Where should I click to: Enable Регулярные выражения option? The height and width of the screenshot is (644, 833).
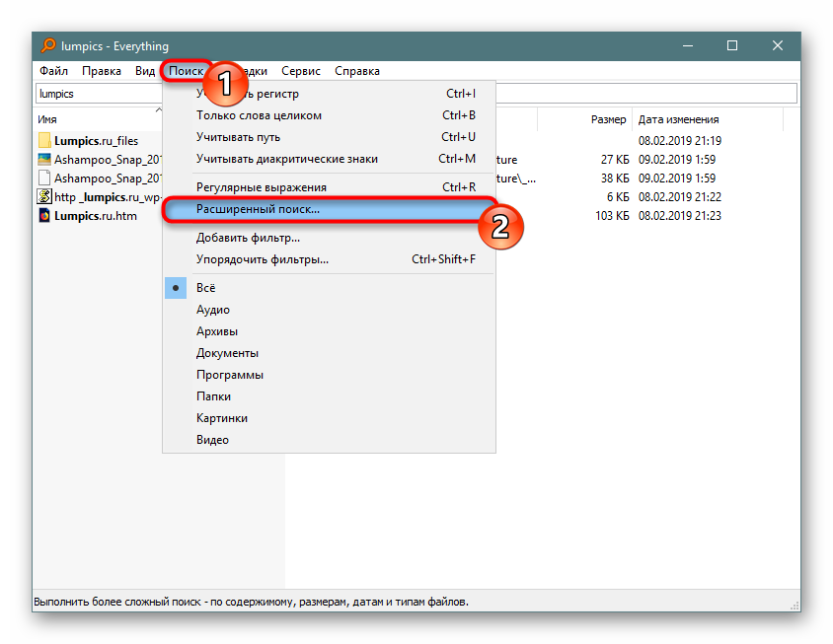pos(329,187)
